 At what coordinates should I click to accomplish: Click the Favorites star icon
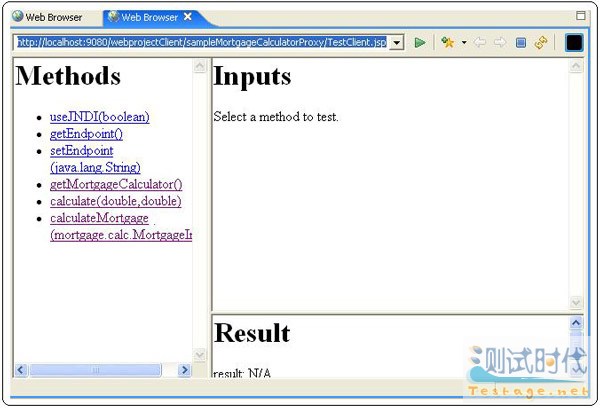tap(448, 43)
